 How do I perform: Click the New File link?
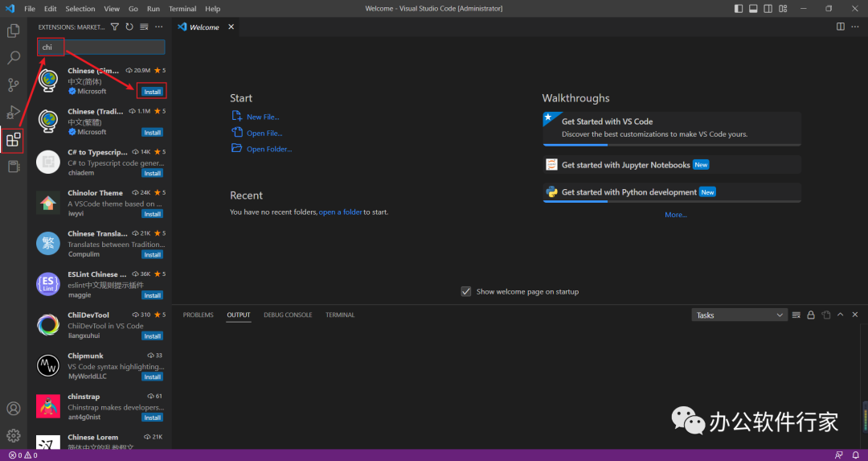[x=262, y=117]
